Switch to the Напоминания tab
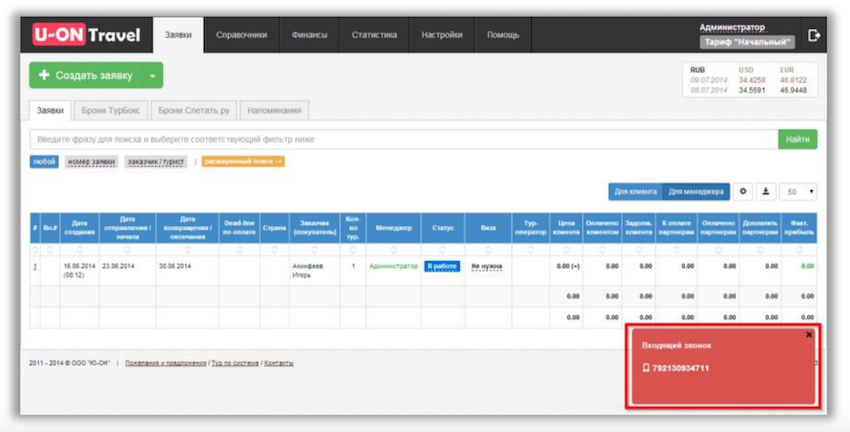The image size is (850, 432). [274, 110]
